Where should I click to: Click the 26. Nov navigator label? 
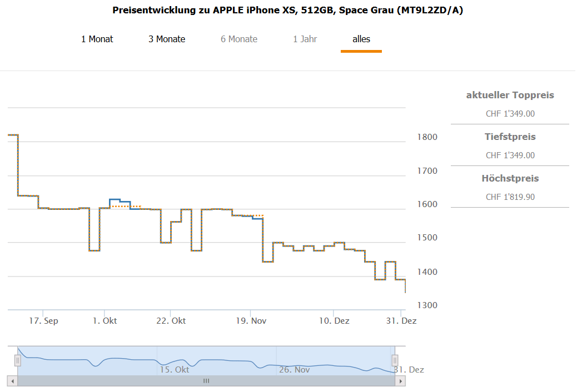tap(295, 370)
